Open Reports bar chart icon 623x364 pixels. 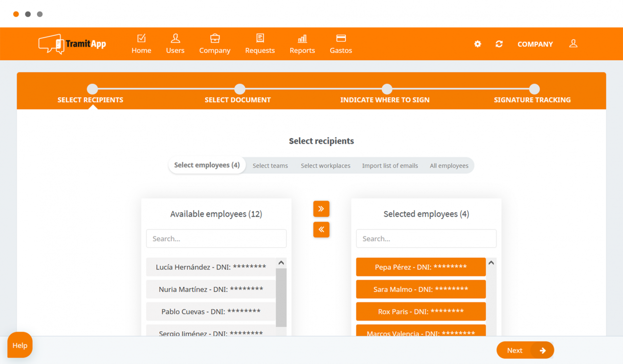(x=302, y=38)
